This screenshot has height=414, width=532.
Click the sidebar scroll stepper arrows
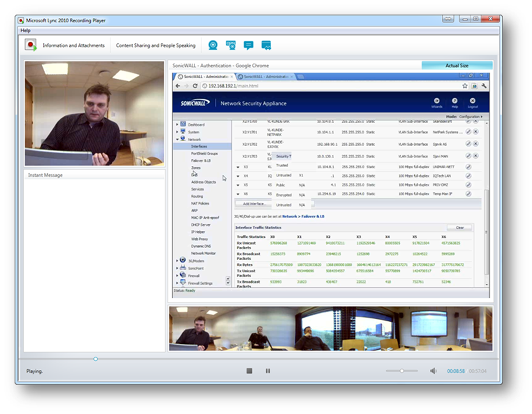coord(228,280)
